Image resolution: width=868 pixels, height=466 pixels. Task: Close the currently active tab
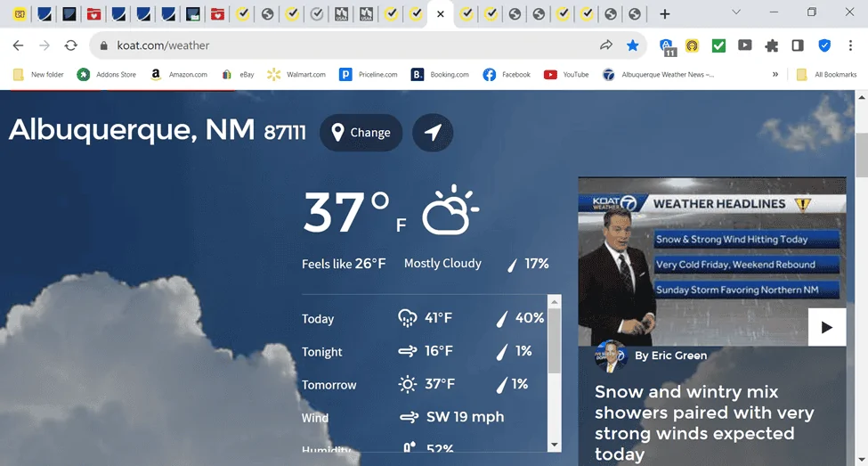440,14
